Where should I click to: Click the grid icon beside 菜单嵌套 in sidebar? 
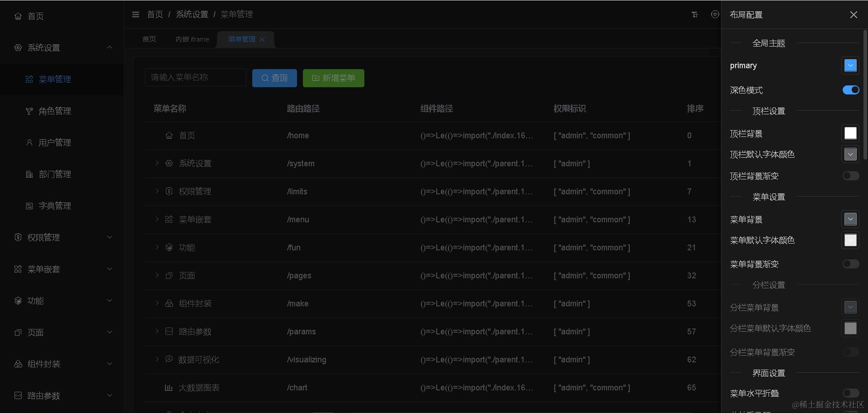coord(18,269)
